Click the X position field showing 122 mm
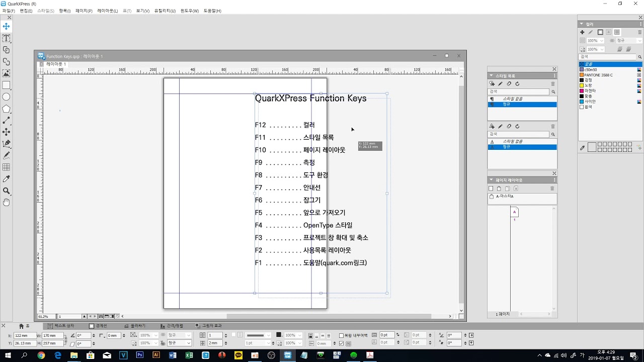 [x=25, y=335]
